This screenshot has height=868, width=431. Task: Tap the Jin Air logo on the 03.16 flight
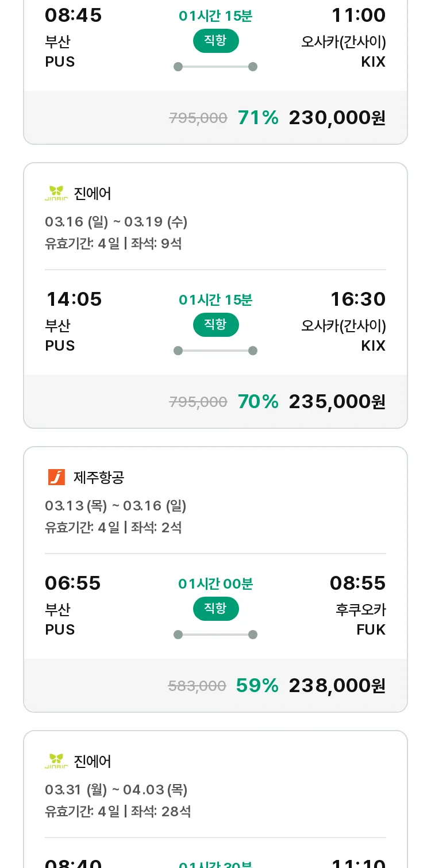[x=56, y=194]
